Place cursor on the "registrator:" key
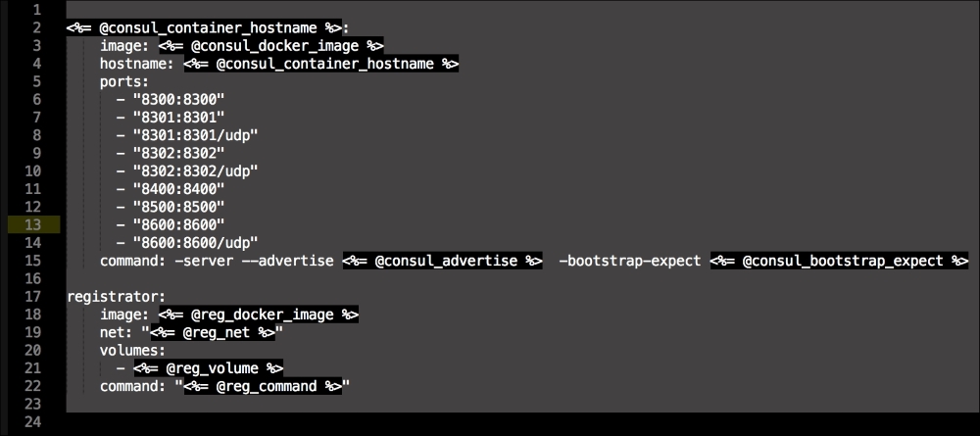 click(x=110, y=296)
